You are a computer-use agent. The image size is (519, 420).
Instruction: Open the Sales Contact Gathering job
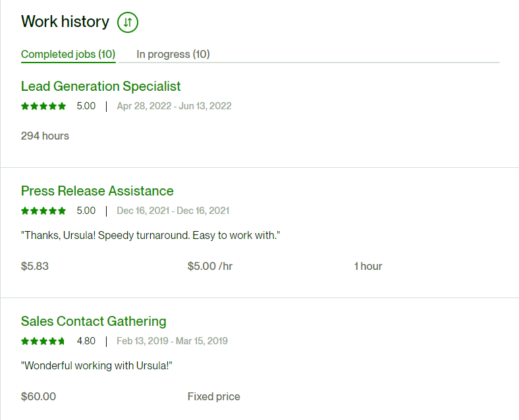click(x=94, y=321)
